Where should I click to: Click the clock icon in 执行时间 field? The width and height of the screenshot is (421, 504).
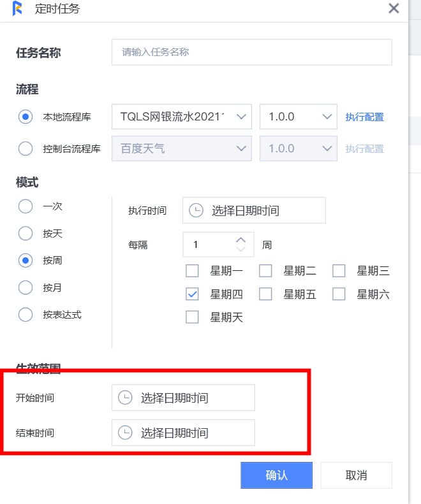point(197,210)
